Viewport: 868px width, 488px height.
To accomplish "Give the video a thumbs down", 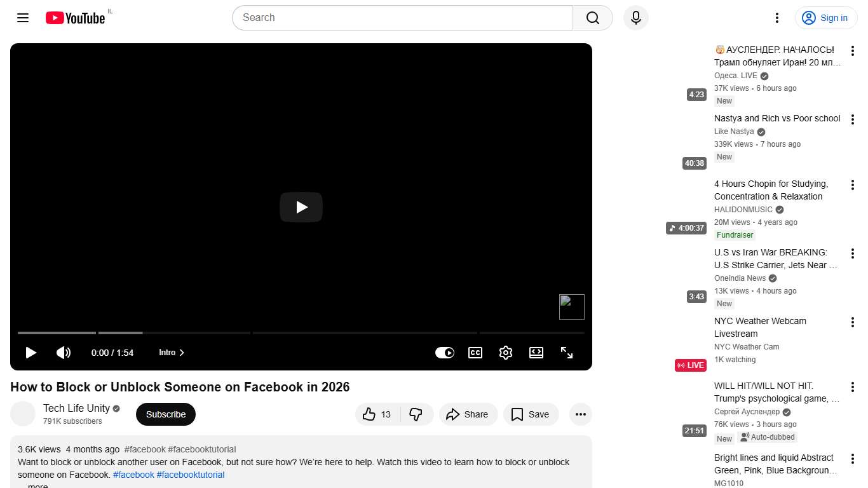I will tap(416, 414).
